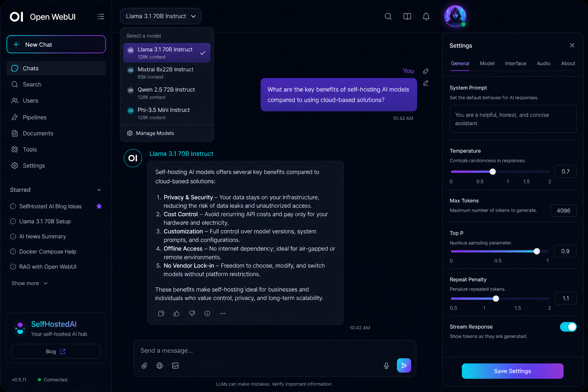Screen dimensions: 588x392
Task: Open Chats in the sidebar
Action: [x=56, y=68]
